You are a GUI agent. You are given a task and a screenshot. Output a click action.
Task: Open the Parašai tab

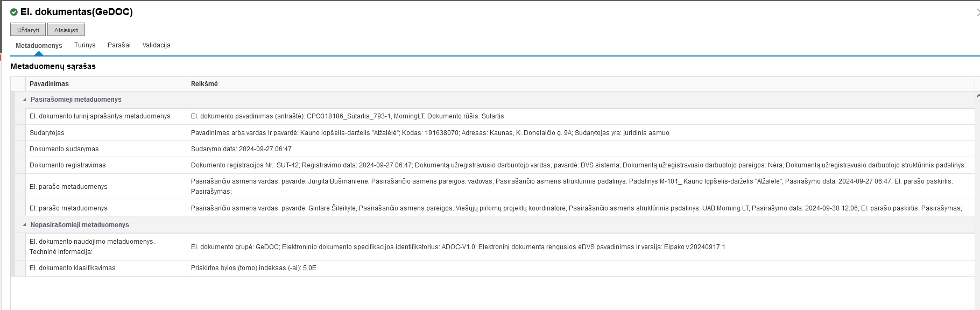(119, 45)
